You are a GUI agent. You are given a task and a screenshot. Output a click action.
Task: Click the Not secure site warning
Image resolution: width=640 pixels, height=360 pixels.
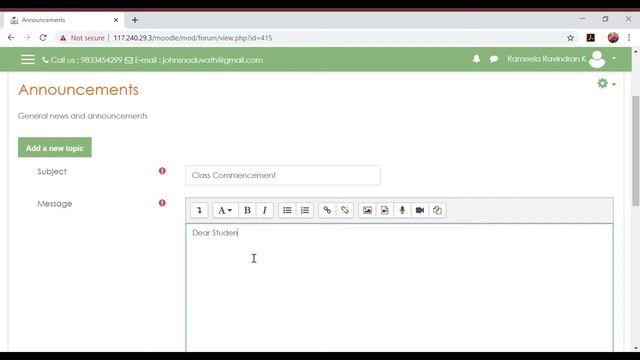pos(82,38)
